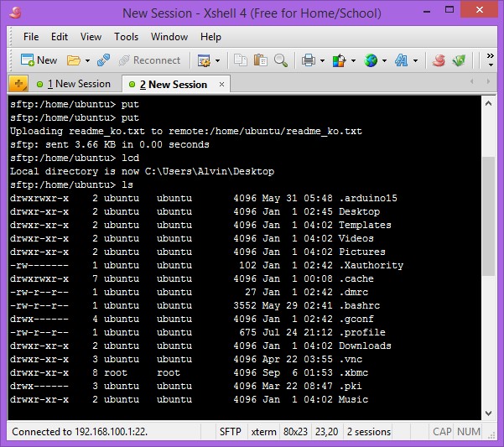Click the add new tab plus button
The height and width of the screenshot is (447, 504).
coord(18,84)
